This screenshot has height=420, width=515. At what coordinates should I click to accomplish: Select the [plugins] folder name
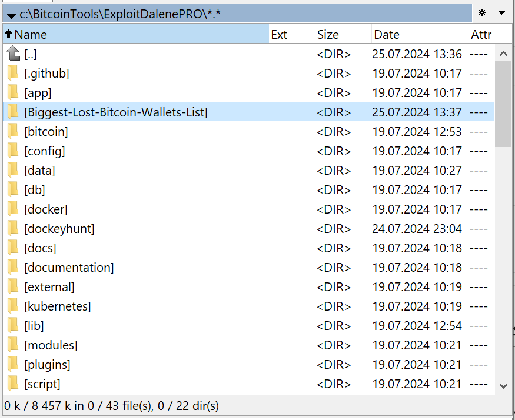tap(48, 365)
